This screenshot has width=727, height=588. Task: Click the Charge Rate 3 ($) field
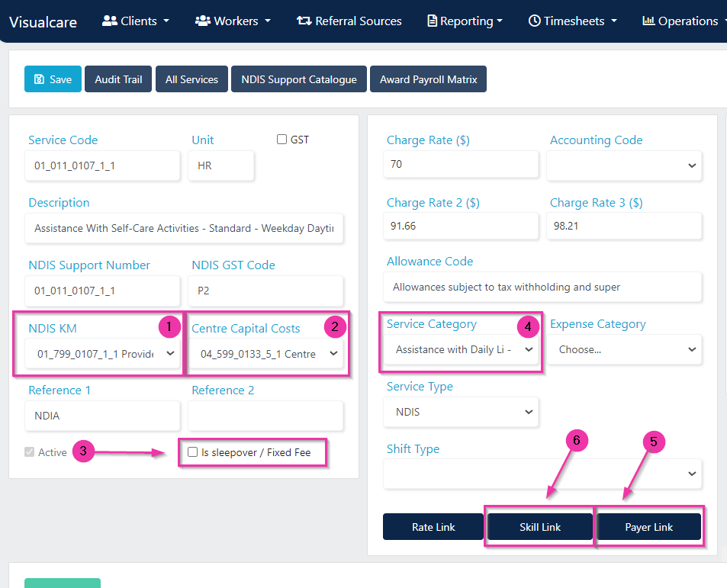click(x=624, y=226)
